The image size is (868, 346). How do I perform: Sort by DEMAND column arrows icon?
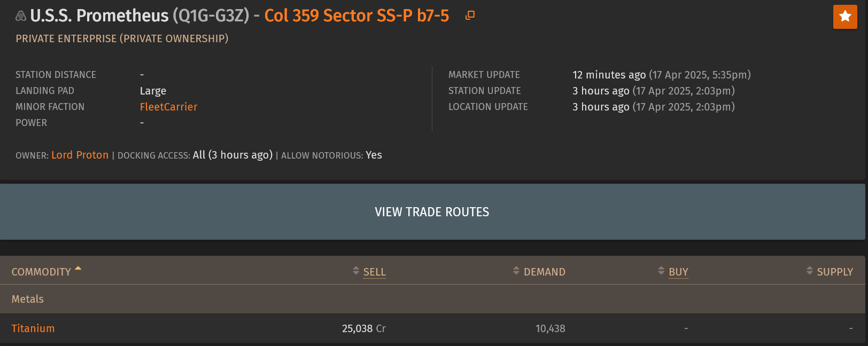[x=516, y=271]
